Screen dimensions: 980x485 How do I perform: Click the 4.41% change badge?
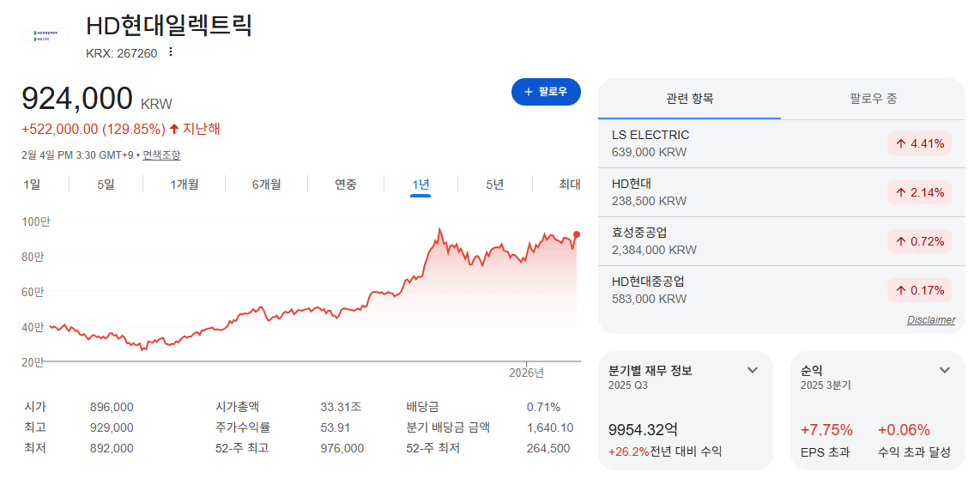point(919,143)
